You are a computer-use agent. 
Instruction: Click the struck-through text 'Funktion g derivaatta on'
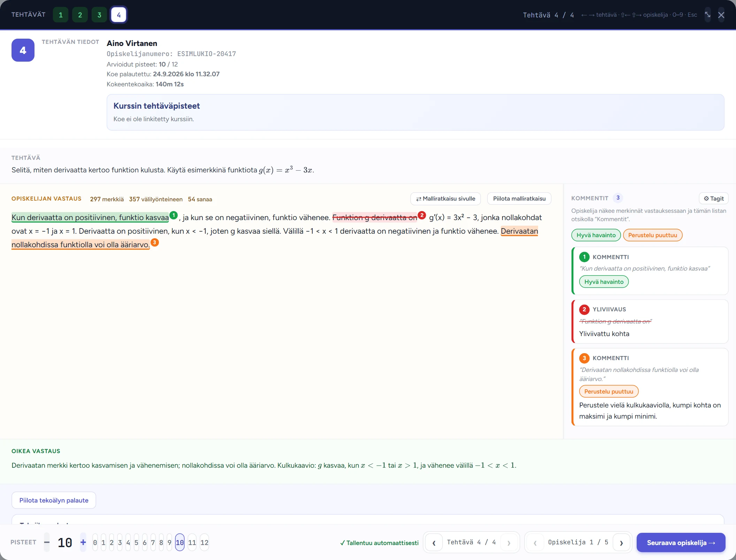coord(375,217)
